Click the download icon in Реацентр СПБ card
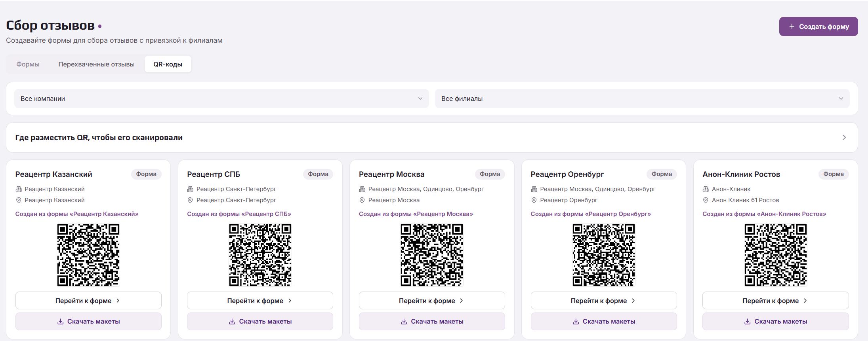This screenshot has width=868, height=341. (x=232, y=322)
